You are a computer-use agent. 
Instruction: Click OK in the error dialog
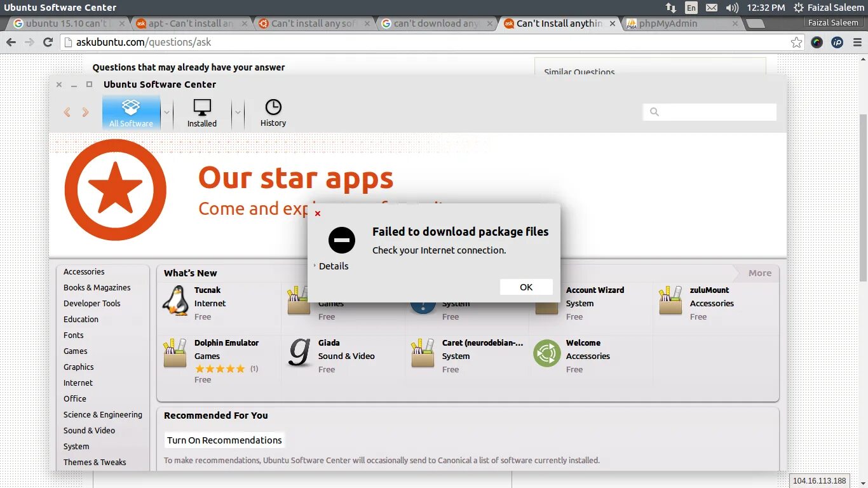[526, 287]
